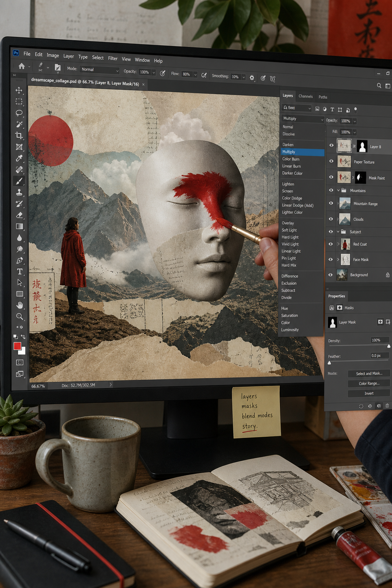Select the Path Selection arrow tool
The width and height of the screenshot is (392, 588).
[x=20, y=283]
